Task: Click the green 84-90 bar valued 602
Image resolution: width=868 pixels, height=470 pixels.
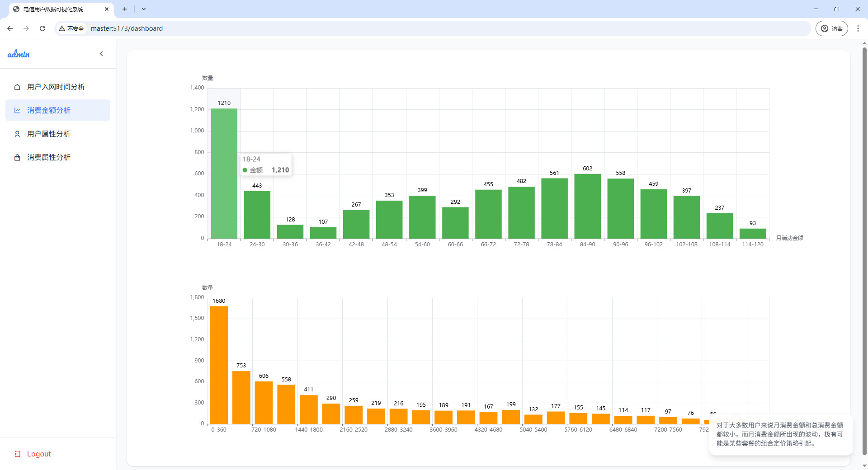Action: click(588, 206)
